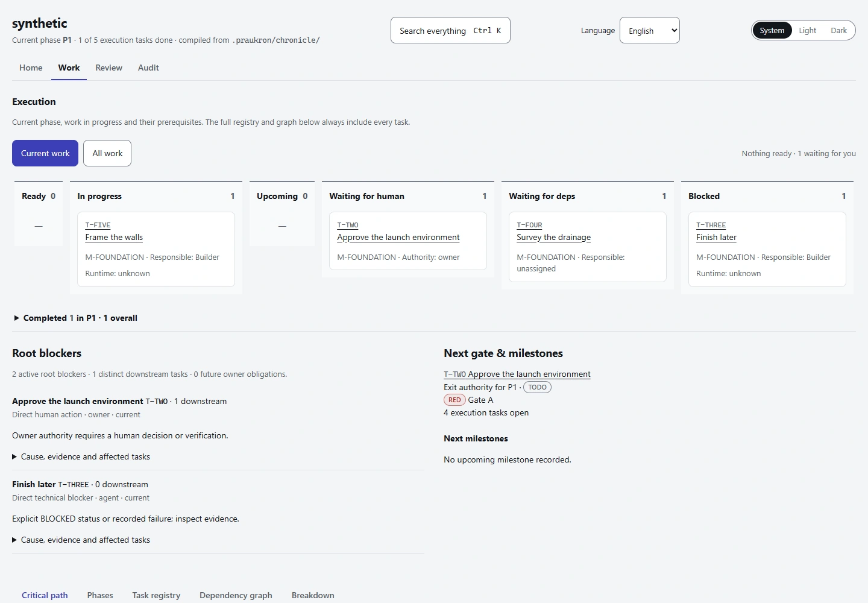Image resolution: width=868 pixels, height=603 pixels.
Task: Open the Frame the walls task
Action: (114, 237)
